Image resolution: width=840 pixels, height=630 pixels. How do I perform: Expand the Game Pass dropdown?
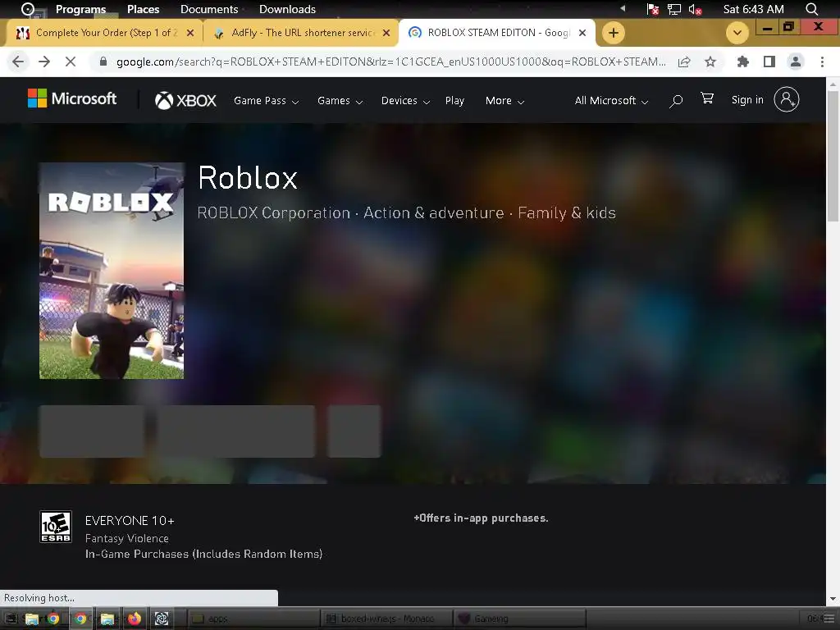tap(266, 101)
